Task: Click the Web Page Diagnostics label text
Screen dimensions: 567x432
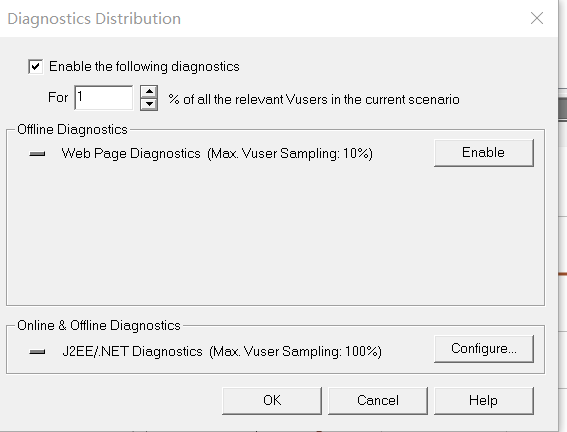Action: click(x=131, y=154)
